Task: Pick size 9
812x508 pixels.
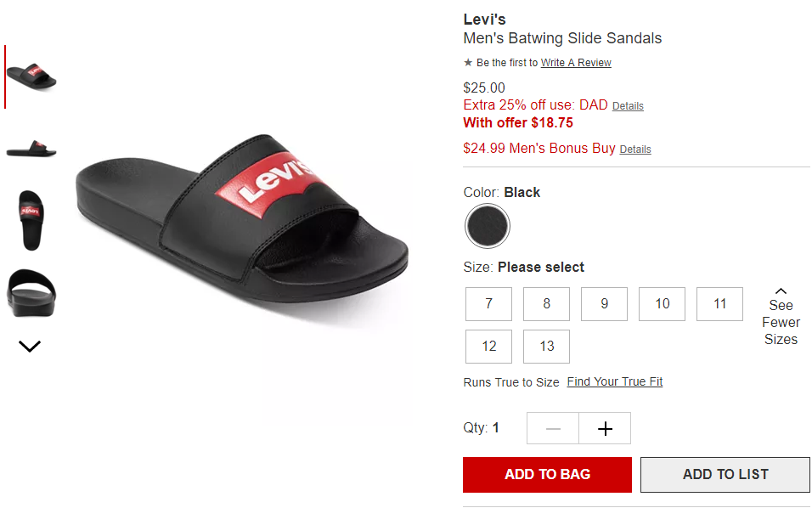Action: click(x=605, y=304)
